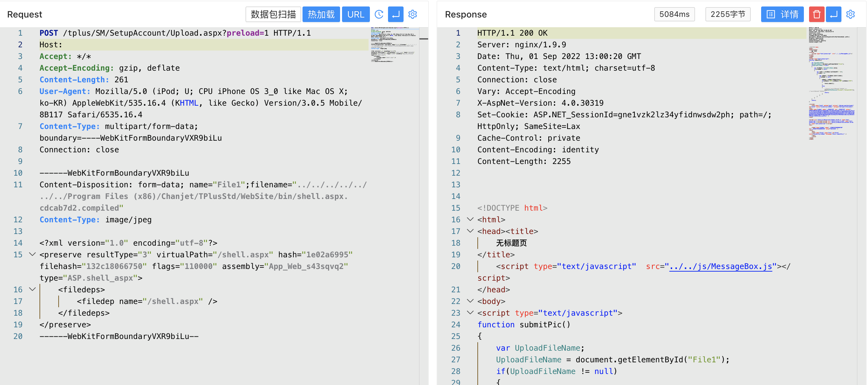Click the 数据包扫描 packet scan button
Viewport: 868px width, 385px height.
(x=273, y=14)
